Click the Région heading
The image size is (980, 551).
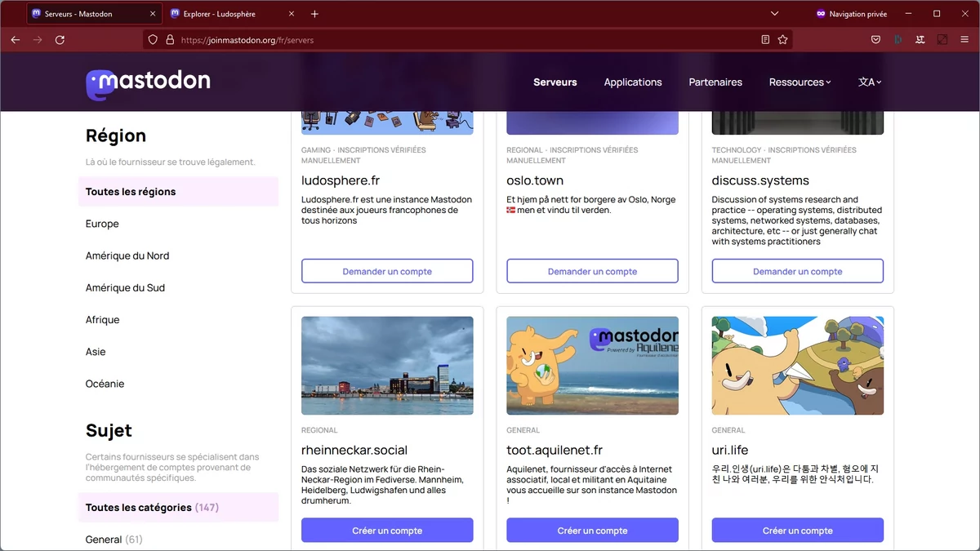click(116, 136)
